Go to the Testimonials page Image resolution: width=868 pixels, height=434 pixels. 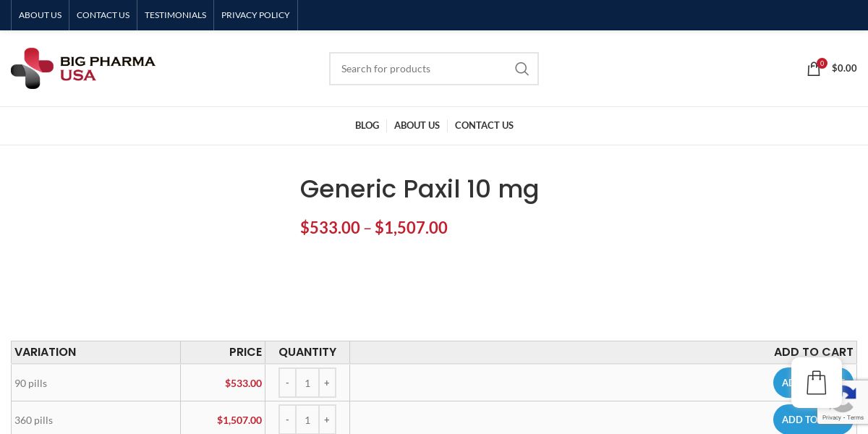coord(175,15)
